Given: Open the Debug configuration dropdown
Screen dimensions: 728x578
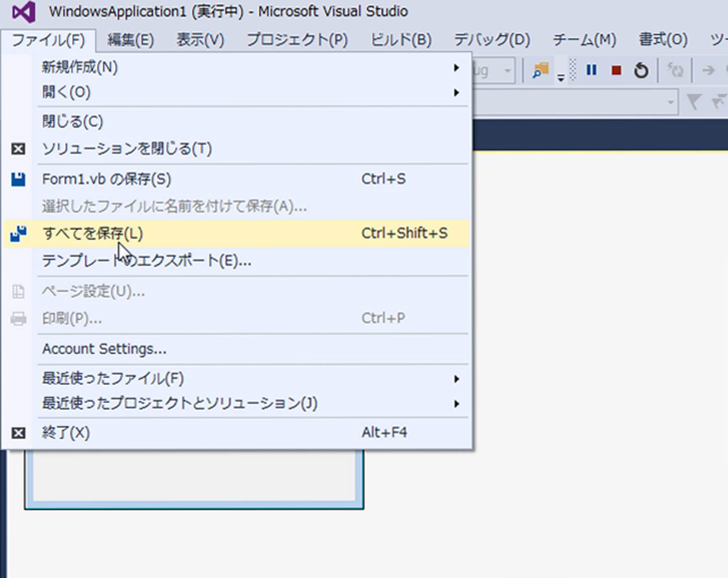Looking at the screenshot, I should point(507,71).
